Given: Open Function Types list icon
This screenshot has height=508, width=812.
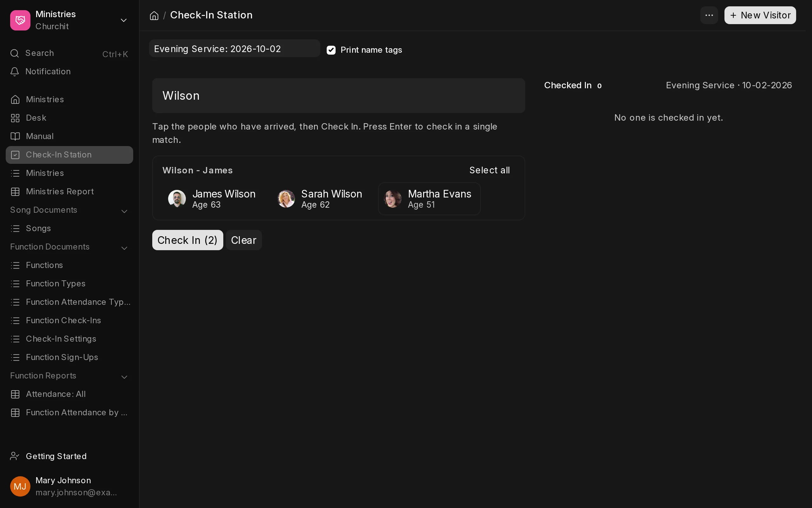Looking at the screenshot, I should tap(15, 284).
